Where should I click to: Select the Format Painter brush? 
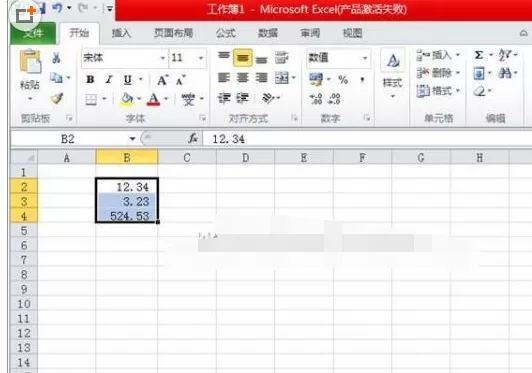click(57, 98)
